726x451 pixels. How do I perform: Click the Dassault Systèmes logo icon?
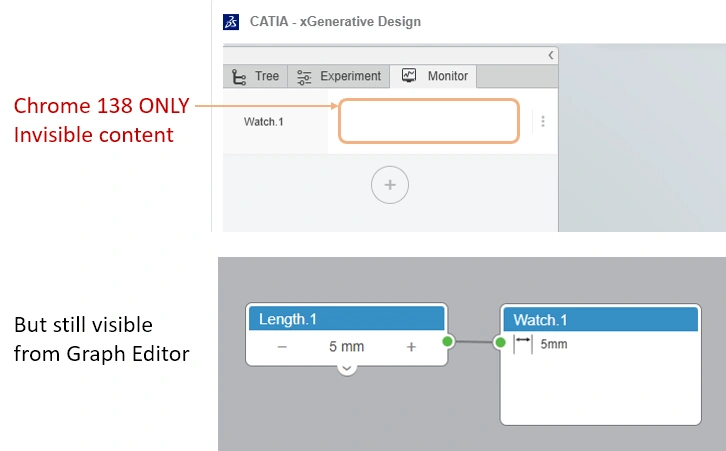231,22
